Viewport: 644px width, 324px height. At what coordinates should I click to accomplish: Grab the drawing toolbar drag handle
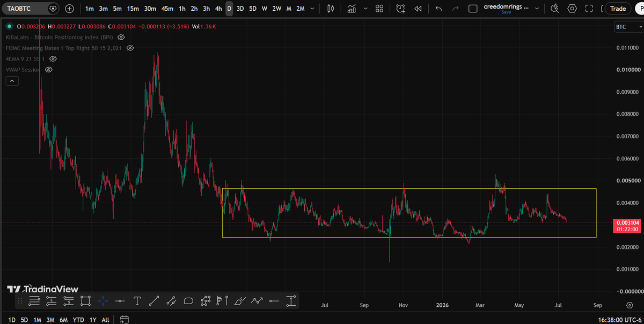pos(20,300)
